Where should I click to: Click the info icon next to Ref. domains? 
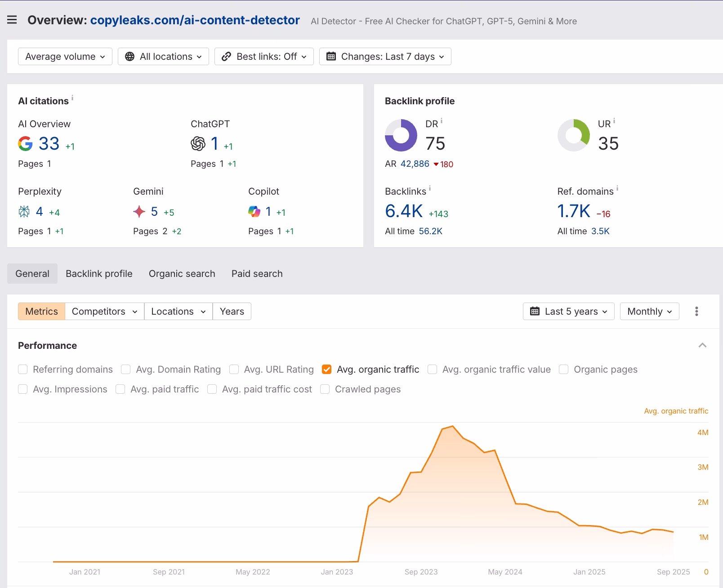pos(617,188)
